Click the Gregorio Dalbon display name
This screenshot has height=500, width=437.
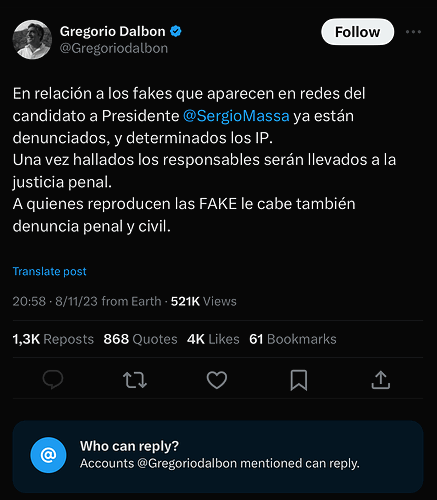coord(113,31)
